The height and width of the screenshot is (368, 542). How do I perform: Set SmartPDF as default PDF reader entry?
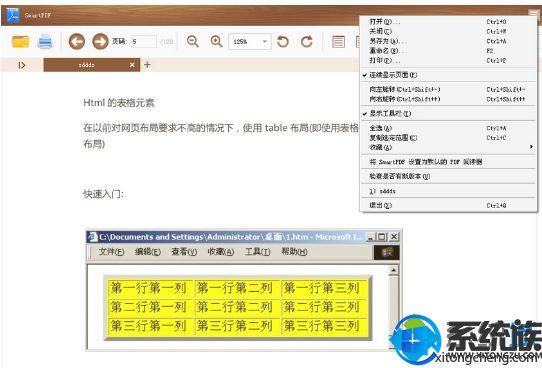pos(449,162)
